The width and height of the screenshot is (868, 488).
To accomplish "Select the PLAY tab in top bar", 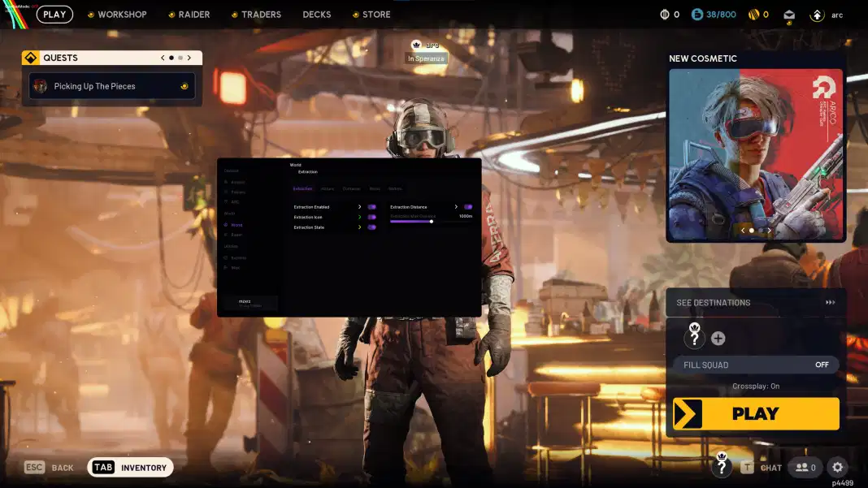I will 54,15.
